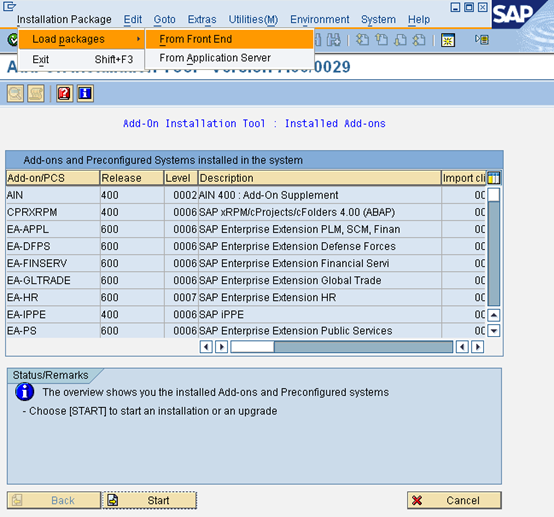Viewport: 554px width, 517px height.
Task: Select the CPRXRPM add-on cell
Action: 53,212
